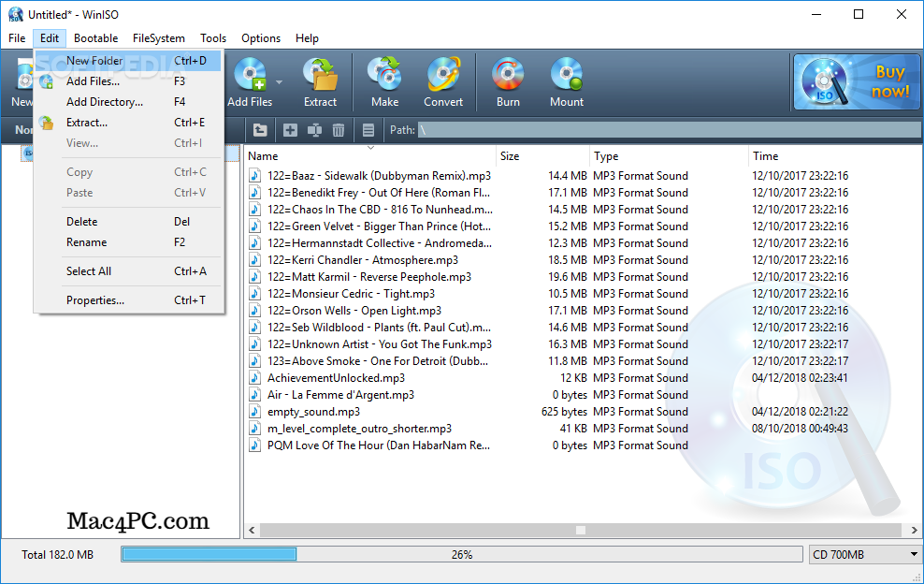Select the AchievementUnlocked.mp3 file icon
924x584 pixels.
(254, 378)
